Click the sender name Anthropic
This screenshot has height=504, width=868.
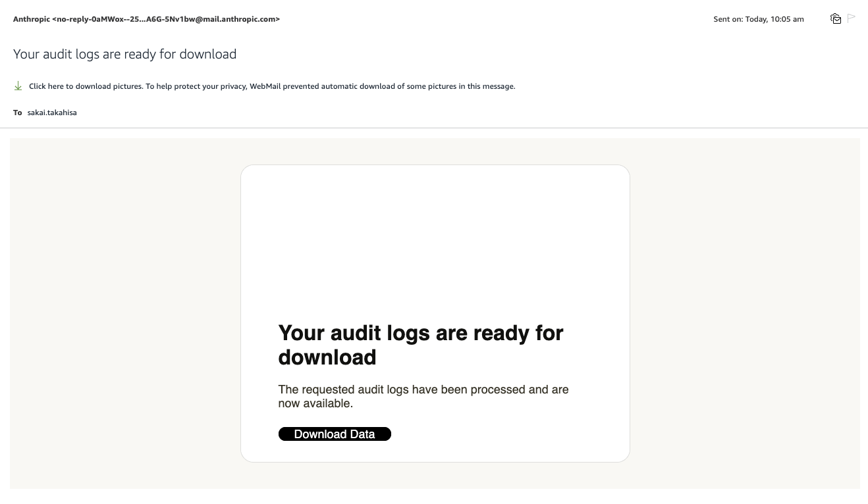pos(31,19)
